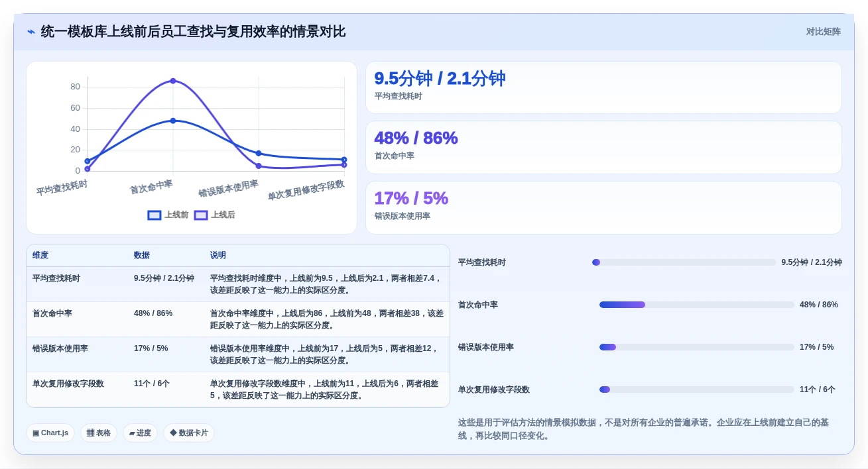Image resolution: width=868 pixels, height=469 pixels.
Task: Click the 错误版本使用率 progress bar
Action: click(696, 347)
